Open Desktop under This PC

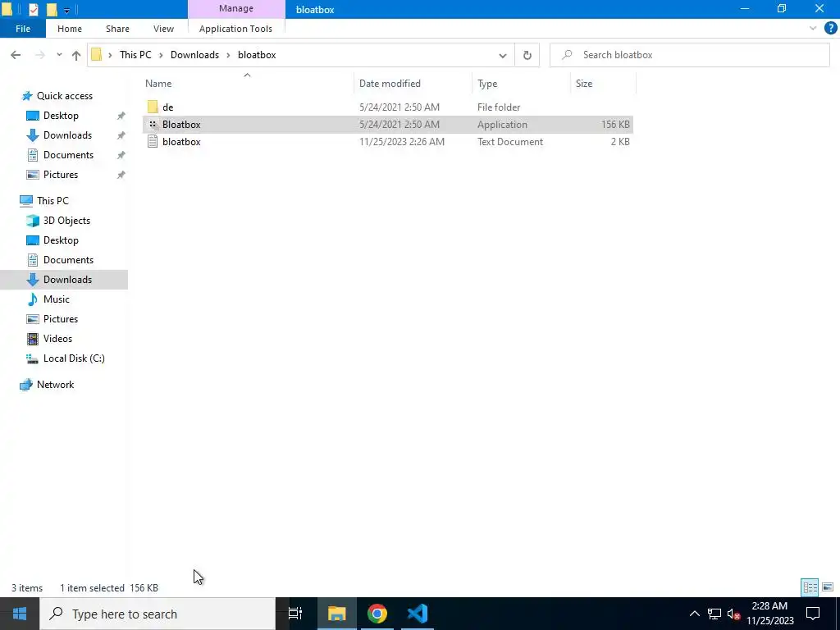click(x=61, y=240)
